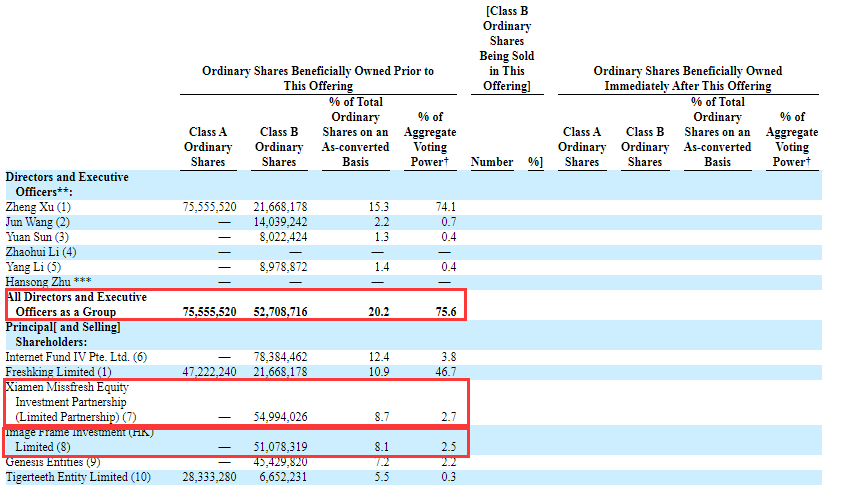Select the Zhaohui Li (4) row label
867x494 pixels.
tap(41, 252)
